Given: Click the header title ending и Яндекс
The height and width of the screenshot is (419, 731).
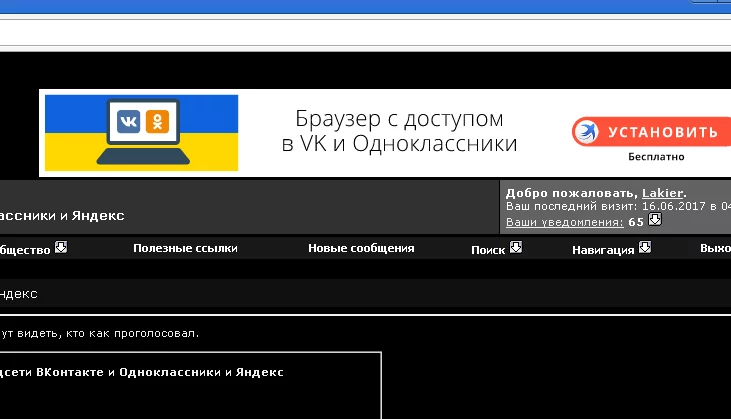Looking at the screenshot, I should pyautogui.click(x=62, y=216).
